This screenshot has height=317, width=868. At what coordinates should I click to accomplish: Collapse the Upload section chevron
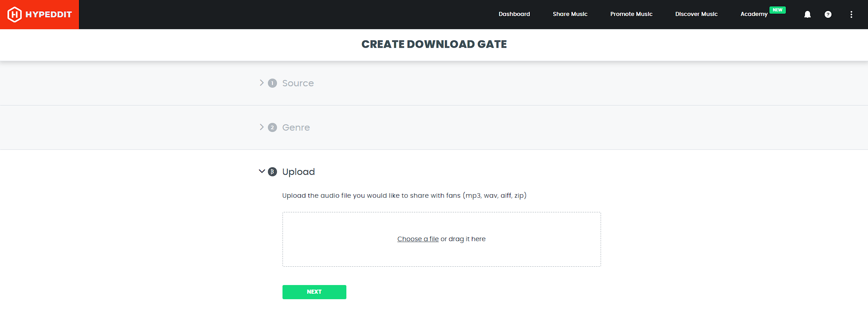tap(262, 171)
